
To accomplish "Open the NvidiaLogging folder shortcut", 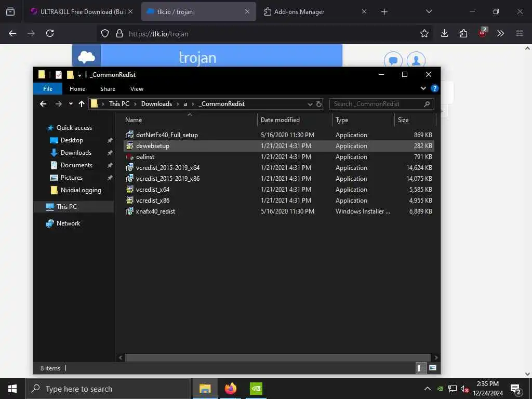I will click(81, 190).
